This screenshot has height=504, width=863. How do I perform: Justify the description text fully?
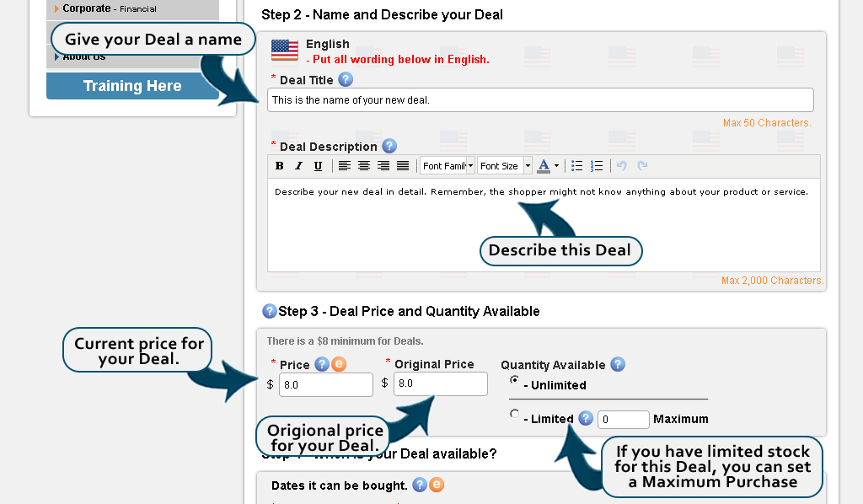point(403,166)
